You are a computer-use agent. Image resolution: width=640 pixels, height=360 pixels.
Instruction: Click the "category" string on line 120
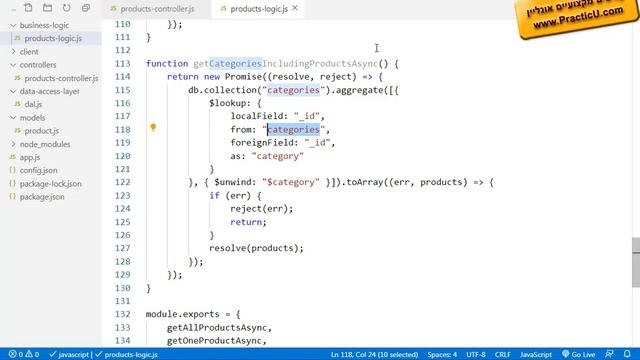tap(278, 156)
